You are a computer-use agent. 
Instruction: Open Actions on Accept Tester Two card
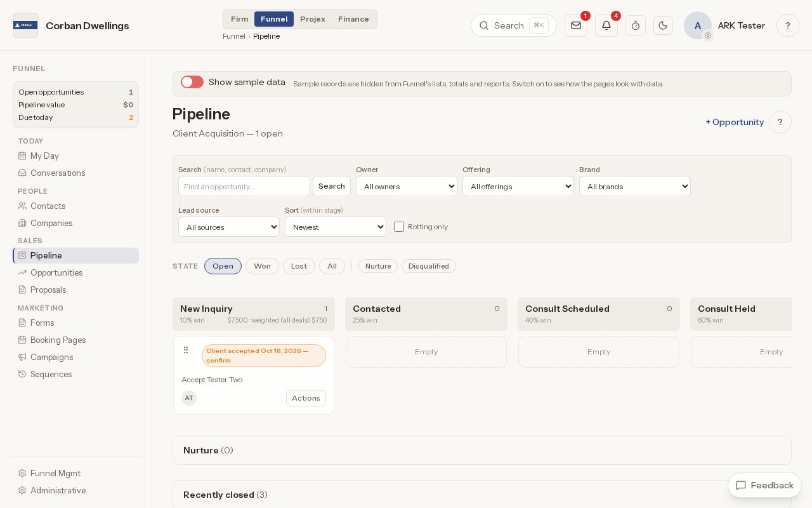pos(306,398)
